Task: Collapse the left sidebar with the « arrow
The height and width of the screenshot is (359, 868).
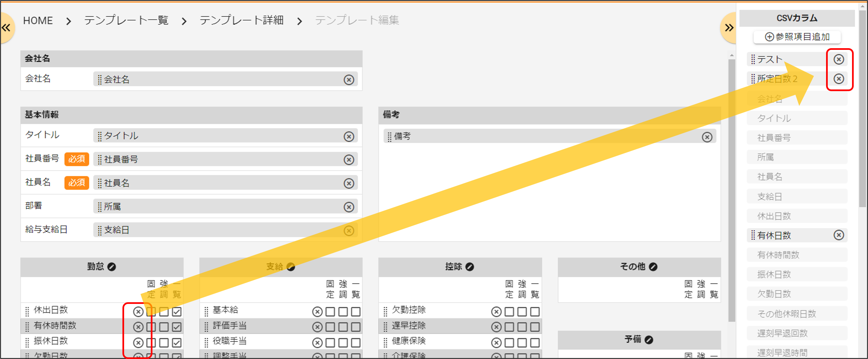Action: point(6,28)
